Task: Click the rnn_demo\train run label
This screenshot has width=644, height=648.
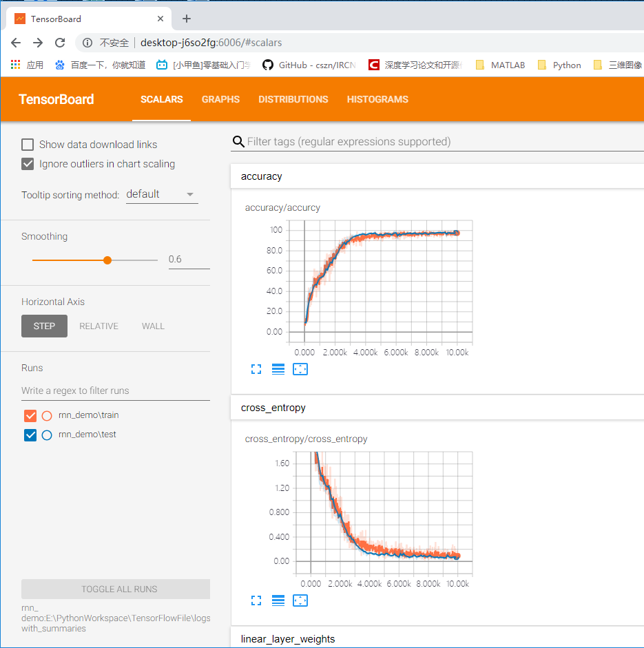Action: pos(88,415)
